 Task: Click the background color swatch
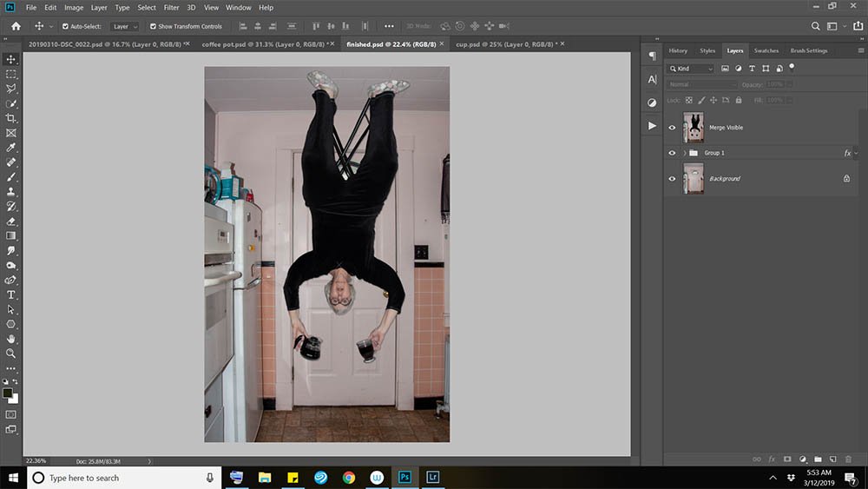click(15, 400)
